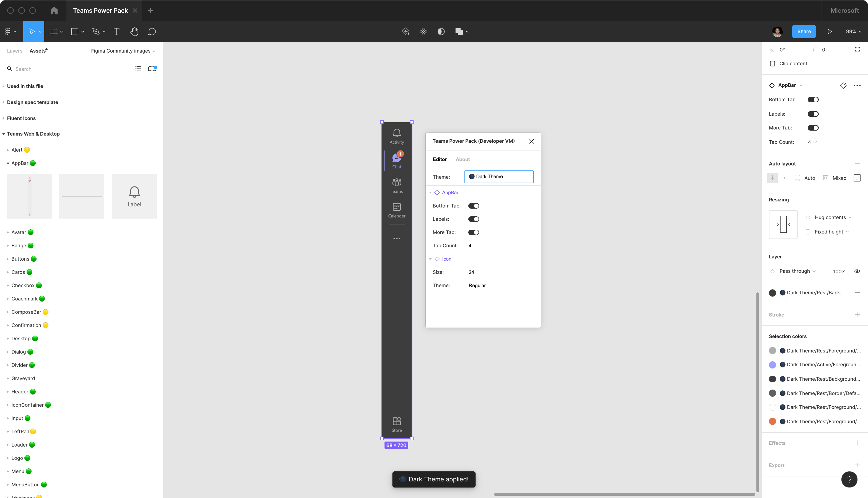
Task: Open the Pass through blend mode dropdown
Action: pos(797,271)
